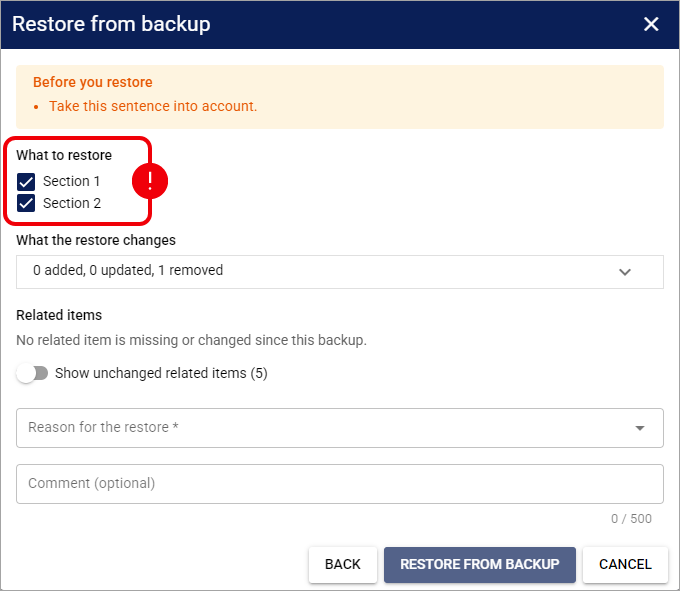Click RESTORE FROM BACKUP button
Viewport: 680px width, 591px height.
[x=480, y=565]
